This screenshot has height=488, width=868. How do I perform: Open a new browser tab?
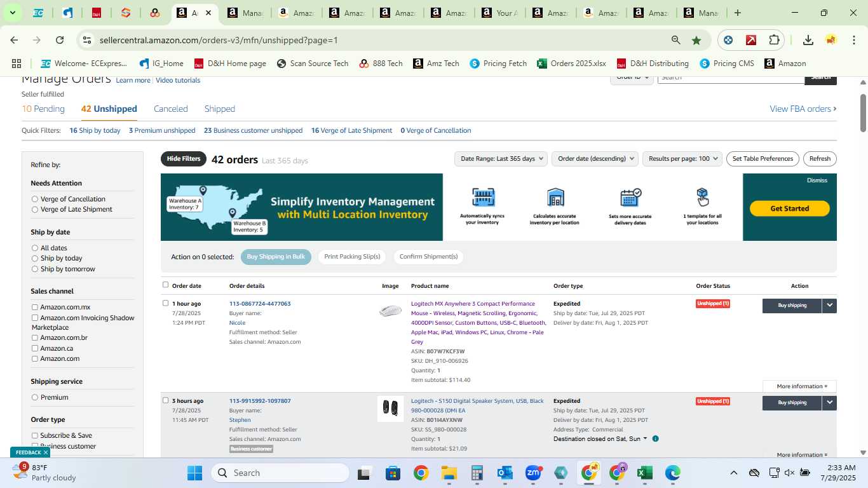(x=737, y=13)
